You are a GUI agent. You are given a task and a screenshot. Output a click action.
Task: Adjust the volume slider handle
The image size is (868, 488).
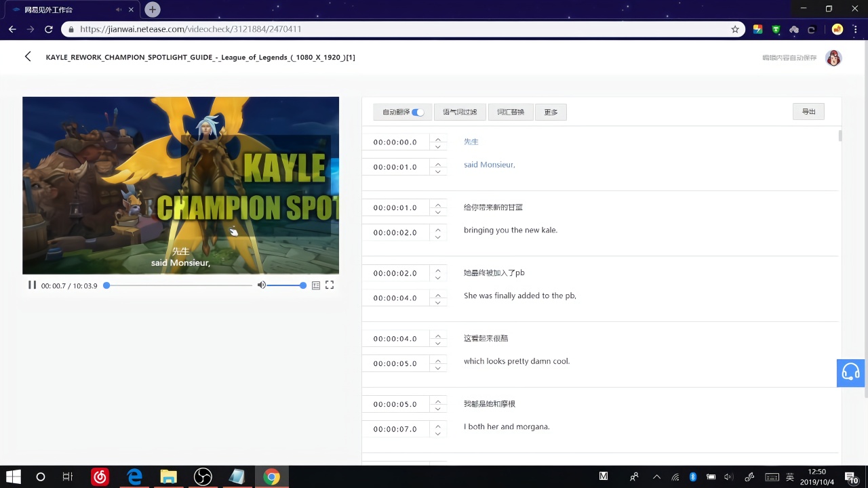(303, 285)
